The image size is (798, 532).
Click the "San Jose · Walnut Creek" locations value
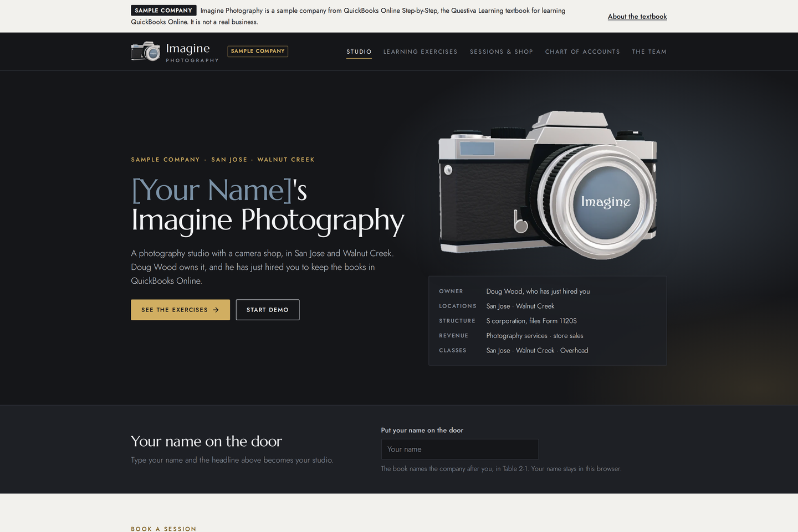pyautogui.click(x=520, y=306)
